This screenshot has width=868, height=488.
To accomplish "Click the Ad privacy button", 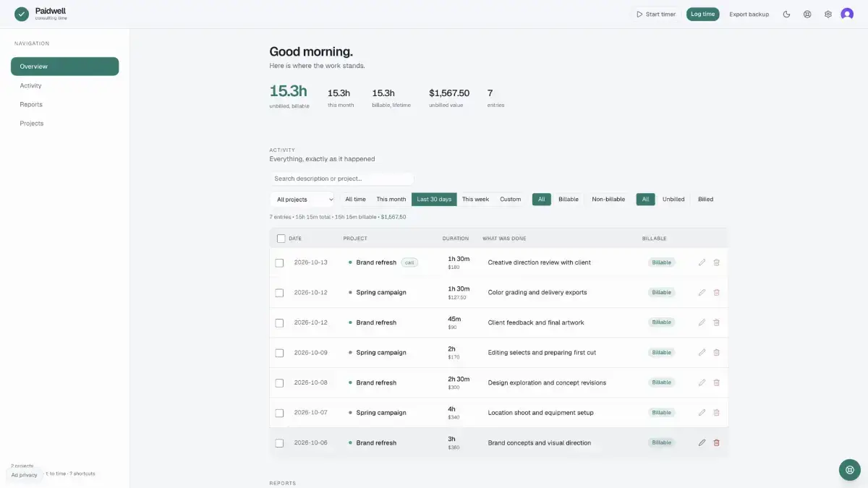I will tap(24, 475).
